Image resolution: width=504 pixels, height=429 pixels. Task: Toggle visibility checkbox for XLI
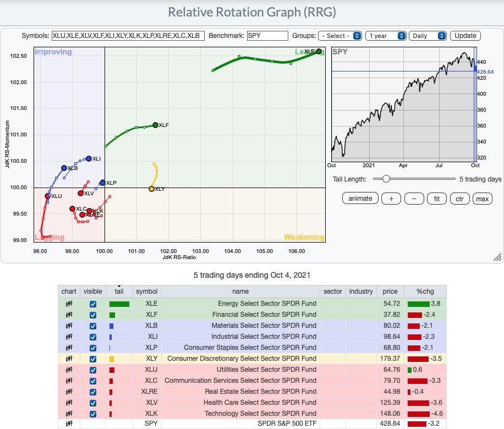pyautogui.click(x=93, y=337)
